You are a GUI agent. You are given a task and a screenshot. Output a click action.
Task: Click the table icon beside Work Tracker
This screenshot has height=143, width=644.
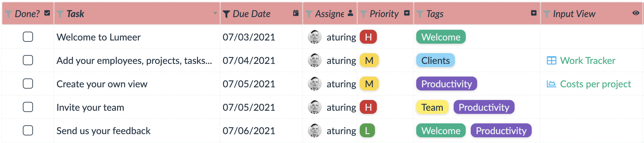[551, 60]
